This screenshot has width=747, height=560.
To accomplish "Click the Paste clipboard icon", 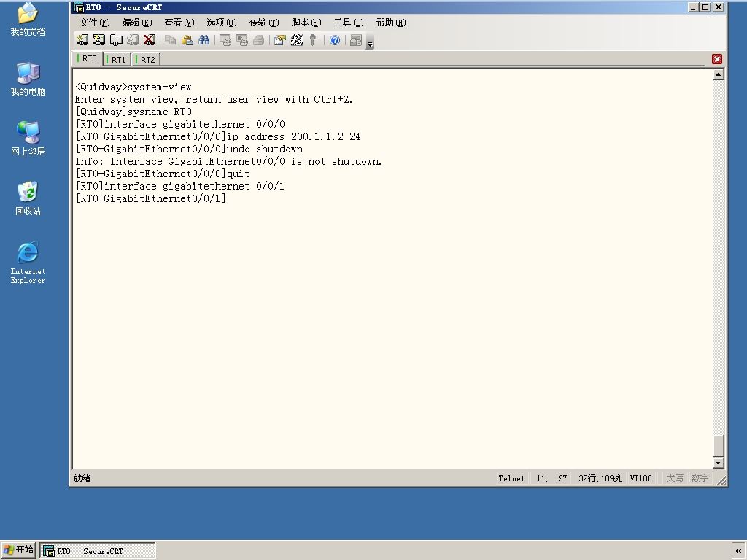I will tap(187, 40).
